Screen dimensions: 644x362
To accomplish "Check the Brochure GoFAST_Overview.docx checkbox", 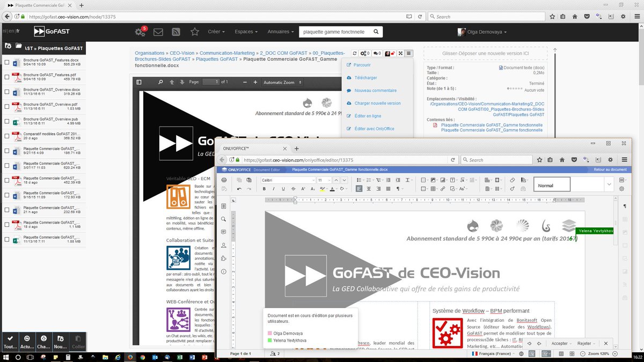I will pos(6,92).
